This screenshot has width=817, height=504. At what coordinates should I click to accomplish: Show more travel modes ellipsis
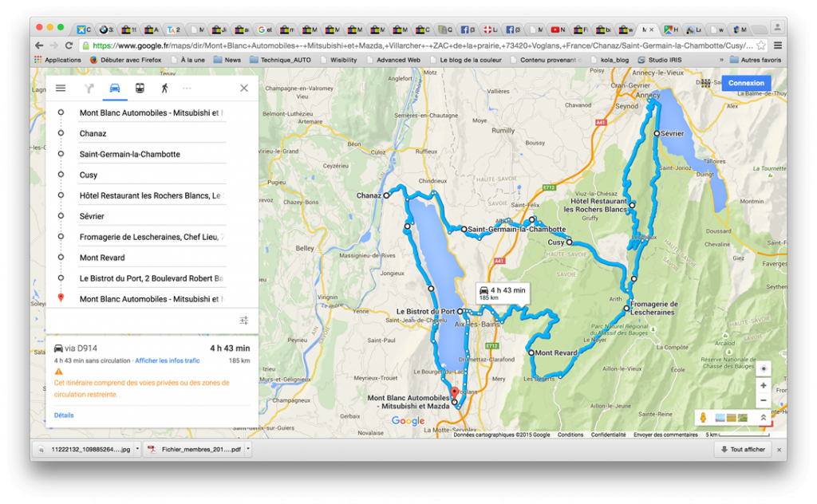(x=187, y=89)
